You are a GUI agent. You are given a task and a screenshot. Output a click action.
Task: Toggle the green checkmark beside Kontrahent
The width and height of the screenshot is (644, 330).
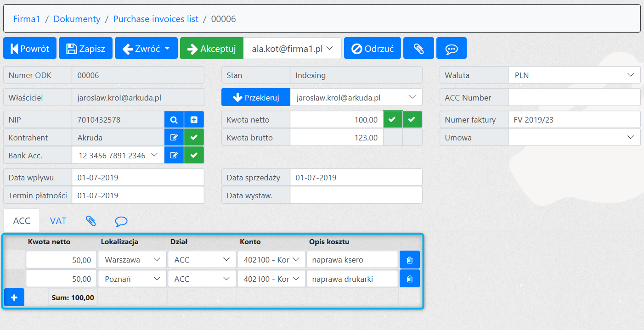[x=194, y=138]
